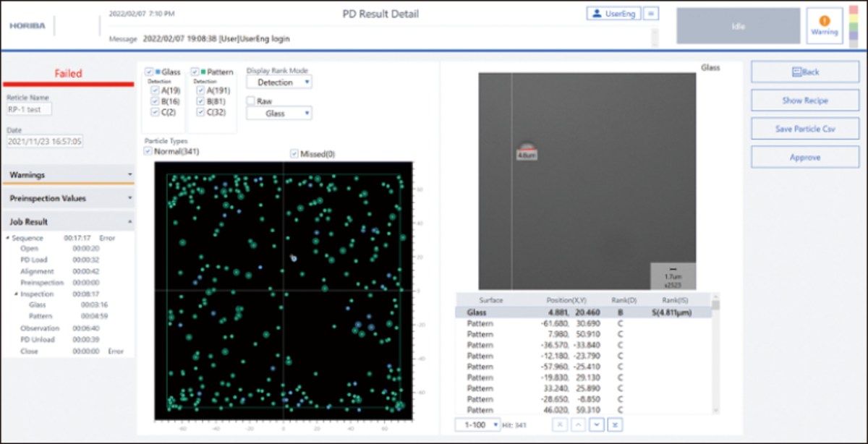This screenshot has height=444, width=868.
Task: Jump to first particle list entry
Action: click(561, 424)
